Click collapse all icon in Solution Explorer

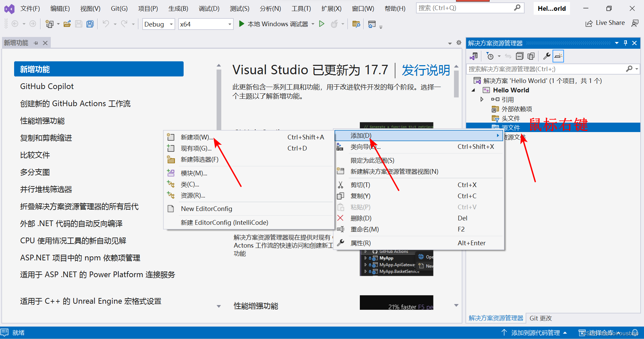tap(520, 56)
